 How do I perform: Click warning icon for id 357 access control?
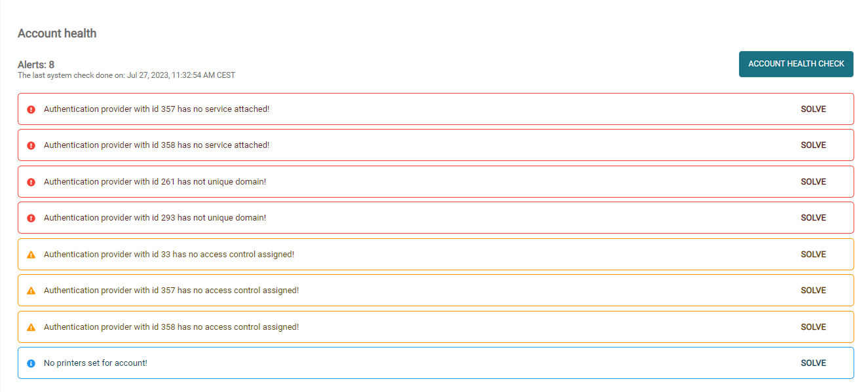coord(31,291)
